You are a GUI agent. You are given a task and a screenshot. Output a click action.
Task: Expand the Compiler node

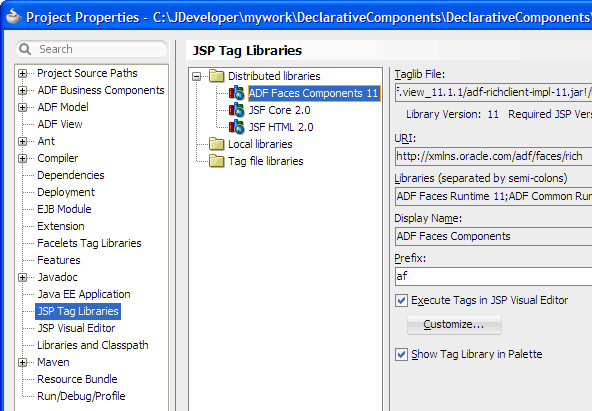[23, 158]
